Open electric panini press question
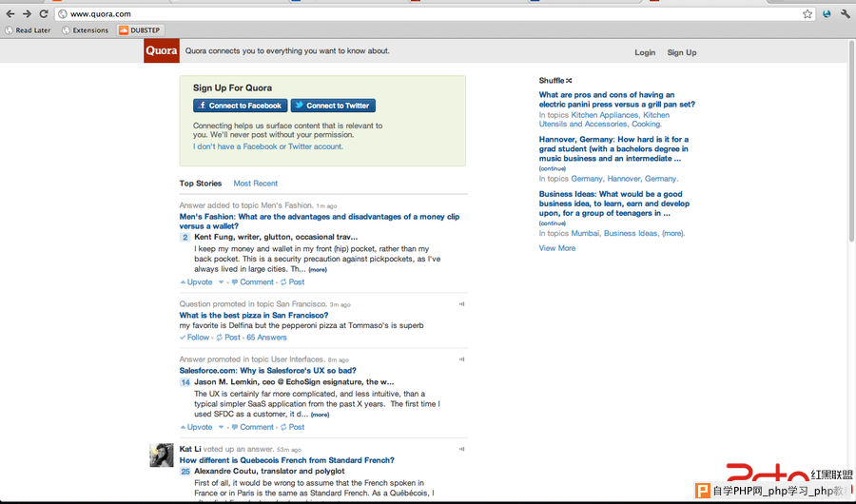 pyautogui.click(x=617, y=100)
